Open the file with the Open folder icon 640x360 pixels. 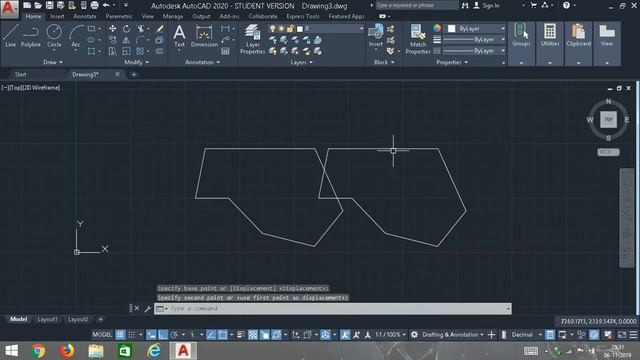tap(38, 5)
